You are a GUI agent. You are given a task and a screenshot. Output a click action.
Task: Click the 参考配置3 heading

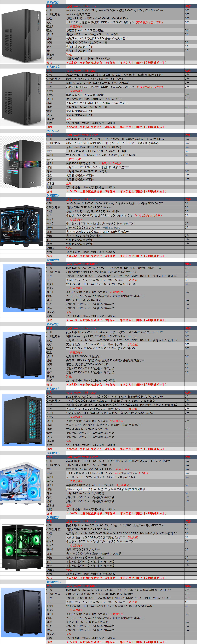[x=53, y=131]
